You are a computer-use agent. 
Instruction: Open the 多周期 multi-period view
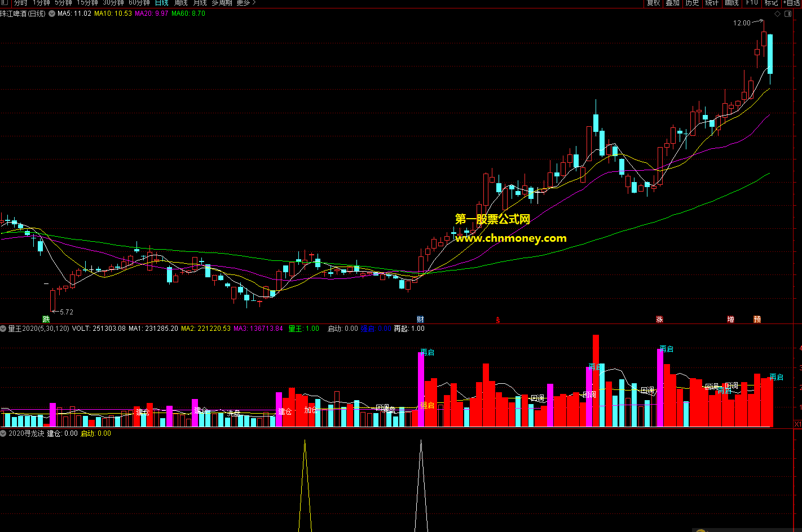[222, 3]
